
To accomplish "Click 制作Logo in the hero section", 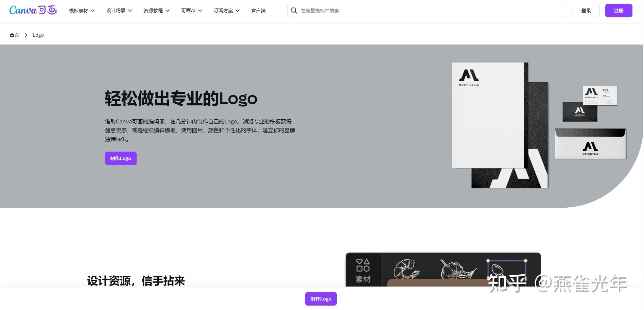I will coord(120,158).
